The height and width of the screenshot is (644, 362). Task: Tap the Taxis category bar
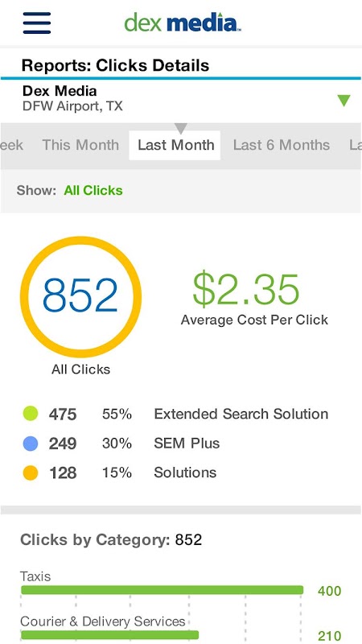[x=162, y=590]
